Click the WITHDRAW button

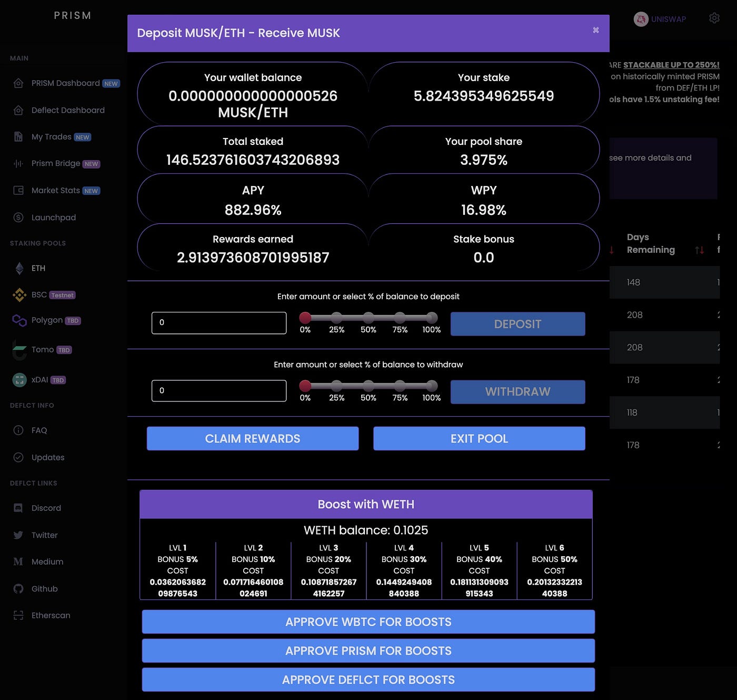[x=517, y=392]
